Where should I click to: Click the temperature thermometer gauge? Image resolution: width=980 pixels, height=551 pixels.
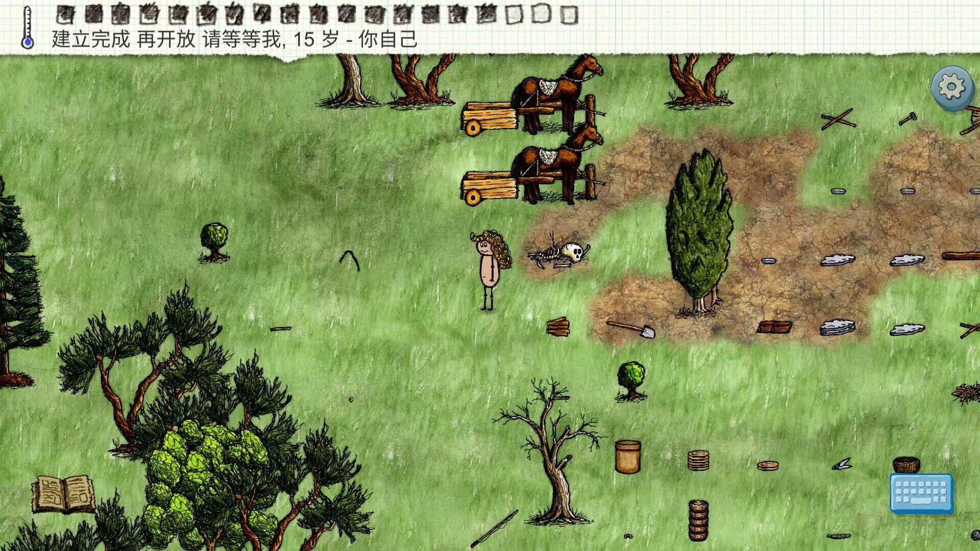[28, 28]
